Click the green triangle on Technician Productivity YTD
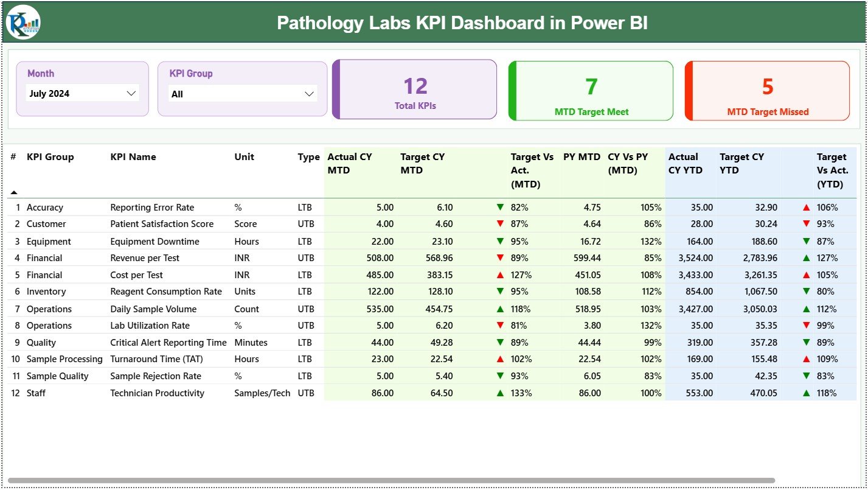Screen dimensions: 868x490 point(806,393)
